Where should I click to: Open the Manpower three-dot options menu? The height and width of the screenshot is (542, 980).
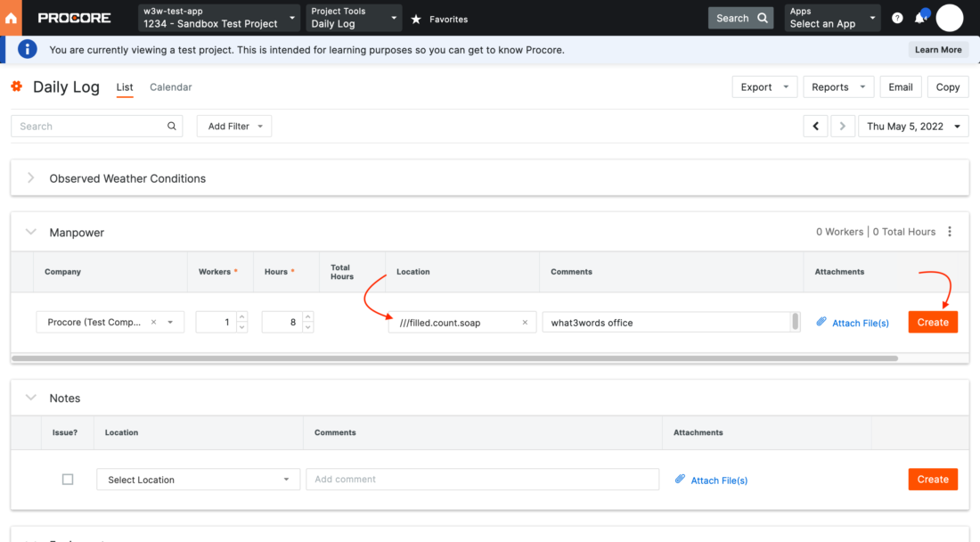point(950,232)
